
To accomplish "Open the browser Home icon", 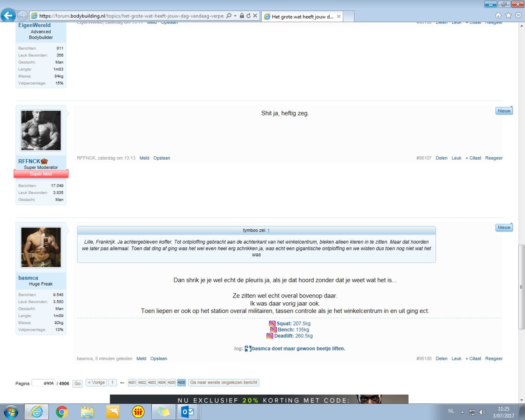I will click(498, 15).
